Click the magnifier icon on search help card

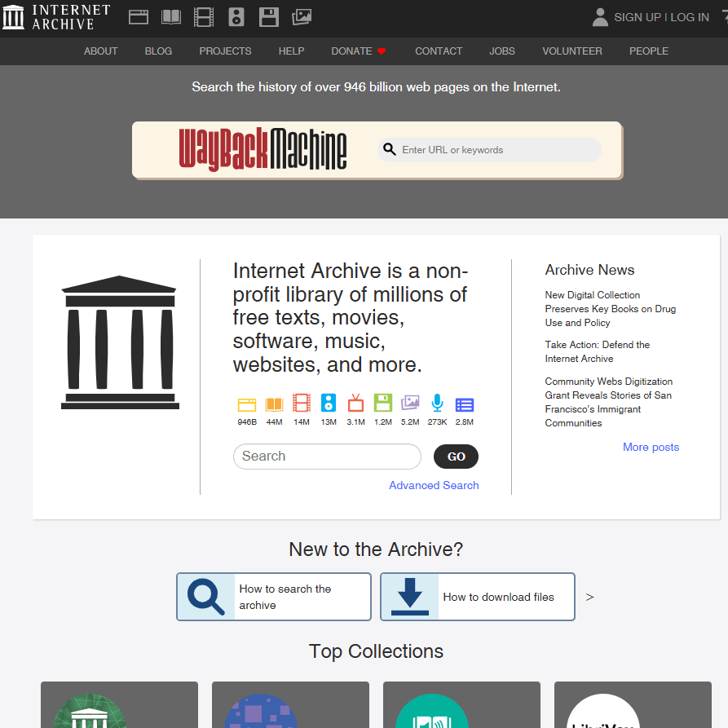205,597
